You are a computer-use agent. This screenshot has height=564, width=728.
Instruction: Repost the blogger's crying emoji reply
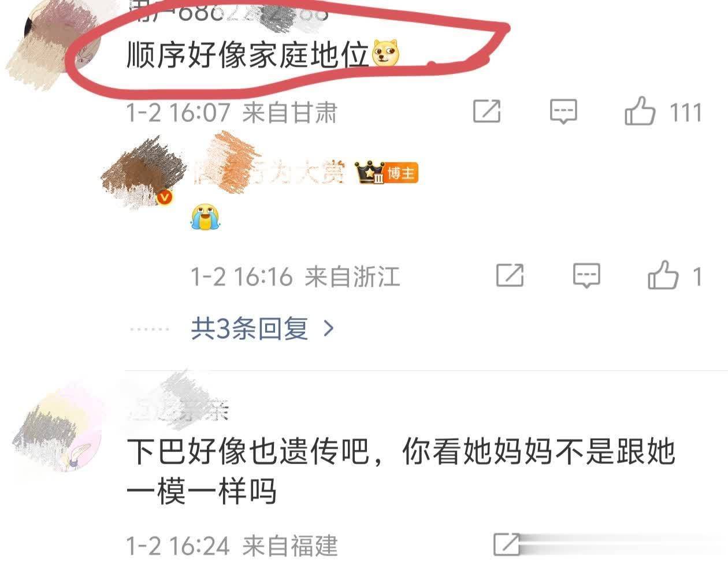(x=510, y=276)
